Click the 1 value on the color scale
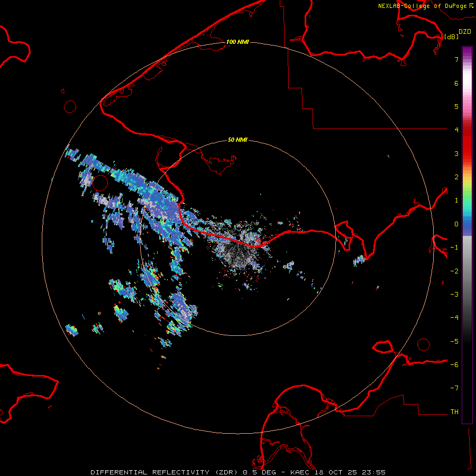 (x=456, y=200)
